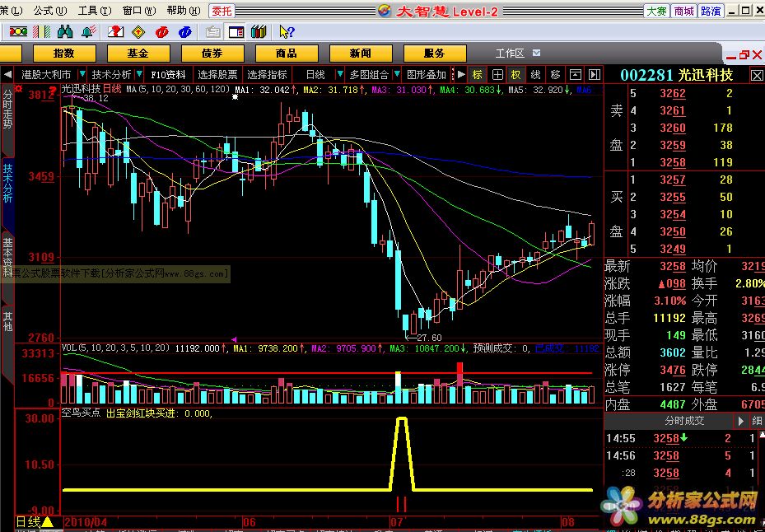Click the red circular info icon
This screenshot has height=532, width=765.
(x=162, y=32)
